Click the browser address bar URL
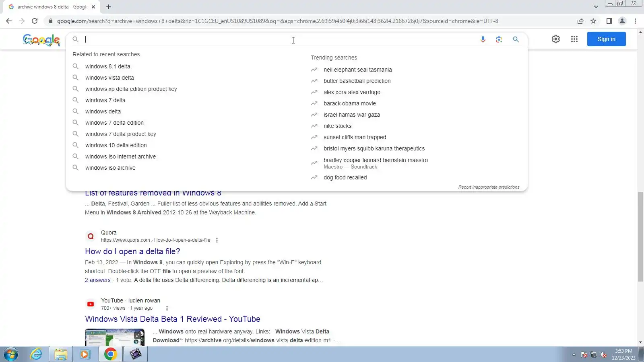 [277, 21]
